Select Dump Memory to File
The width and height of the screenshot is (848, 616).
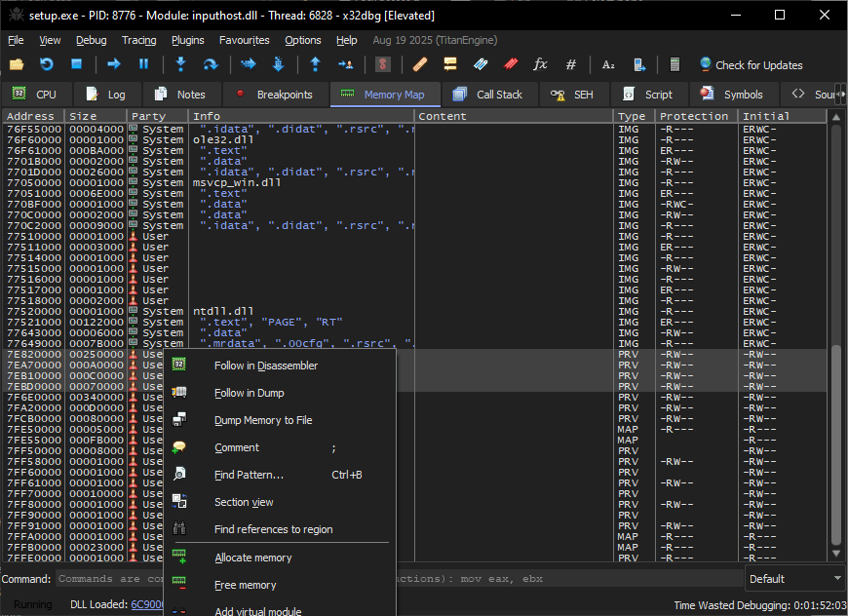(263, 420)
